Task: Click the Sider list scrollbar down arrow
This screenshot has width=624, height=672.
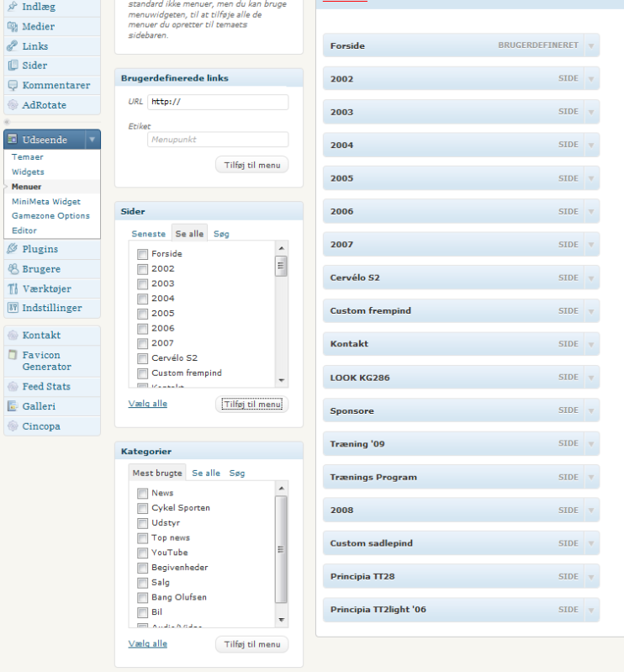Action: pos(282,380)
